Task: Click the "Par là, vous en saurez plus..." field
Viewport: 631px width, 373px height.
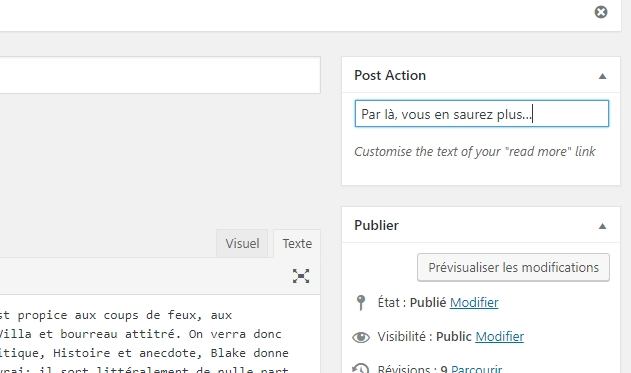Action: point(482,114)
